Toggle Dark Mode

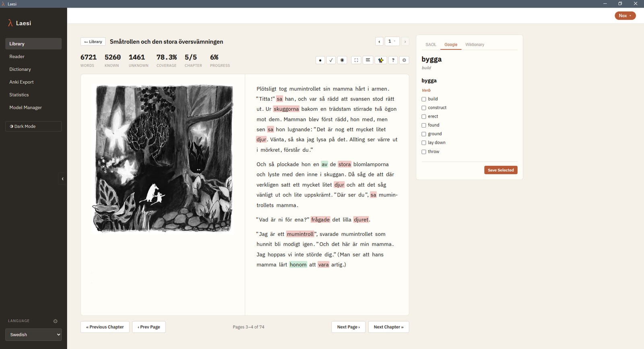[x=33, y=126]
